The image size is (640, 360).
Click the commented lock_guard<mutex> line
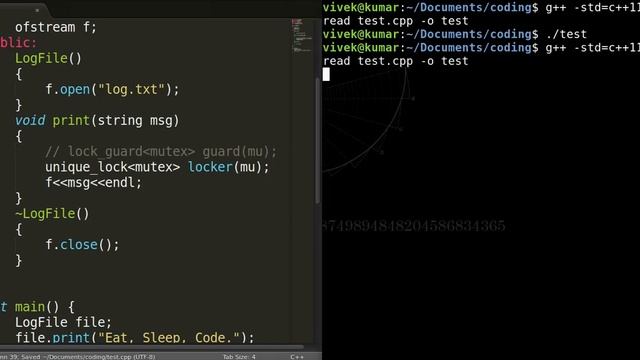pyautogui.click(x=161, y=151)
